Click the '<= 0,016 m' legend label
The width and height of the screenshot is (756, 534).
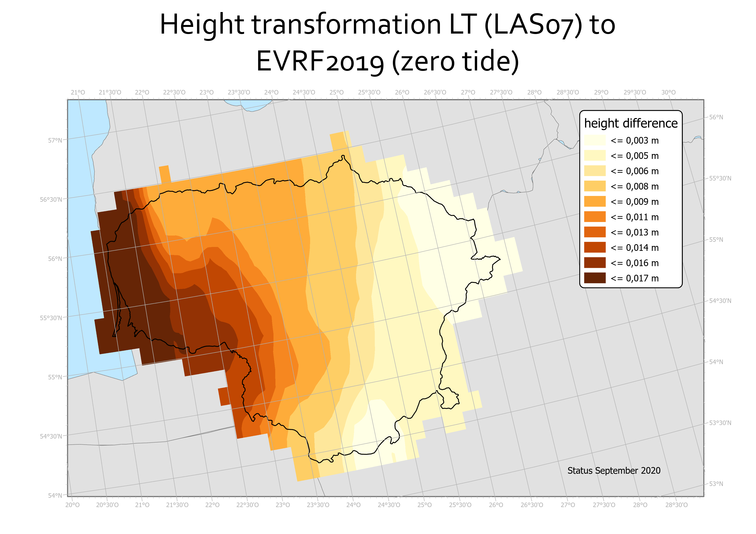(x=634, y=263)
